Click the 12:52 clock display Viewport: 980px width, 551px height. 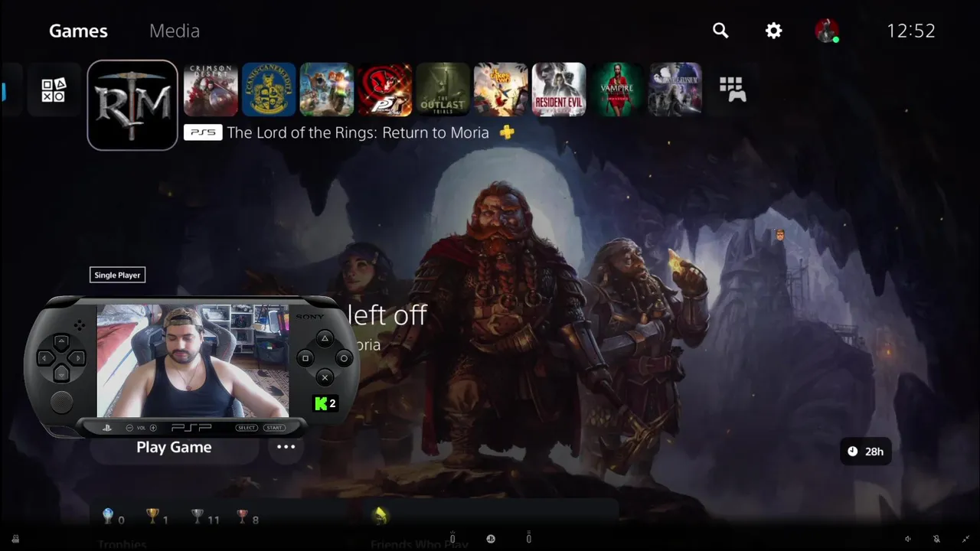(911, 31)
